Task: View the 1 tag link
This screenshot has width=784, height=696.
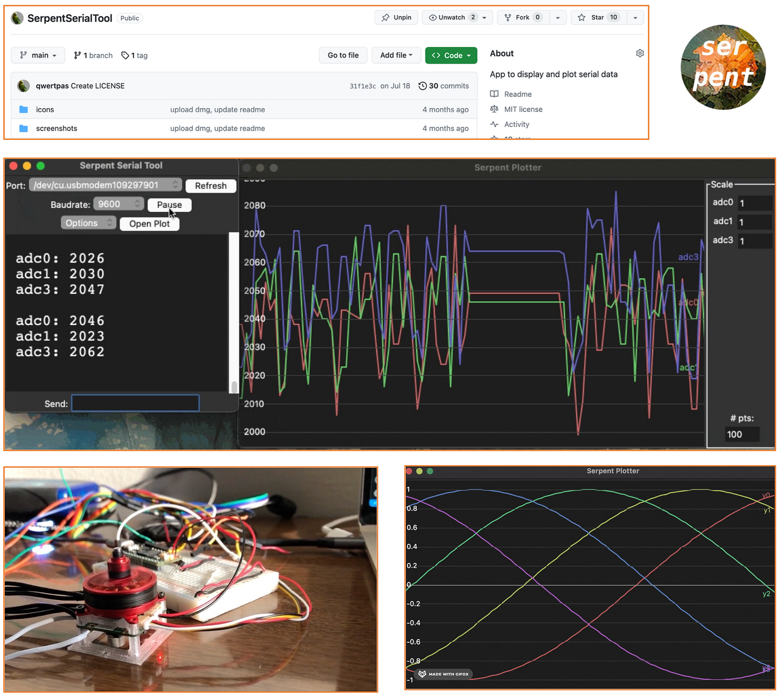Action: click(x=135, y=55)
